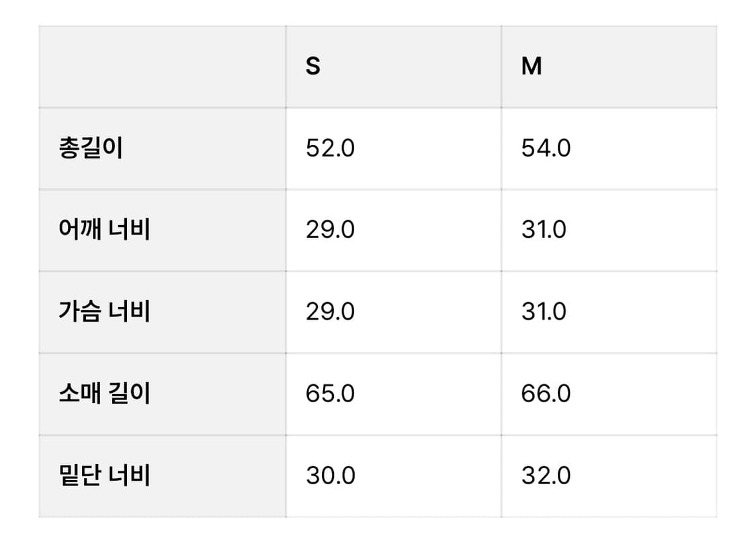Click the 66.0 sleeve length value
This screenshot has height=550, width=756.
coord(546,394)
